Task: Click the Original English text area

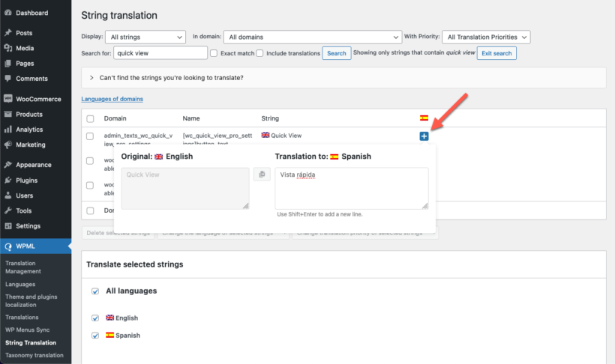Action: click(185, 189)
